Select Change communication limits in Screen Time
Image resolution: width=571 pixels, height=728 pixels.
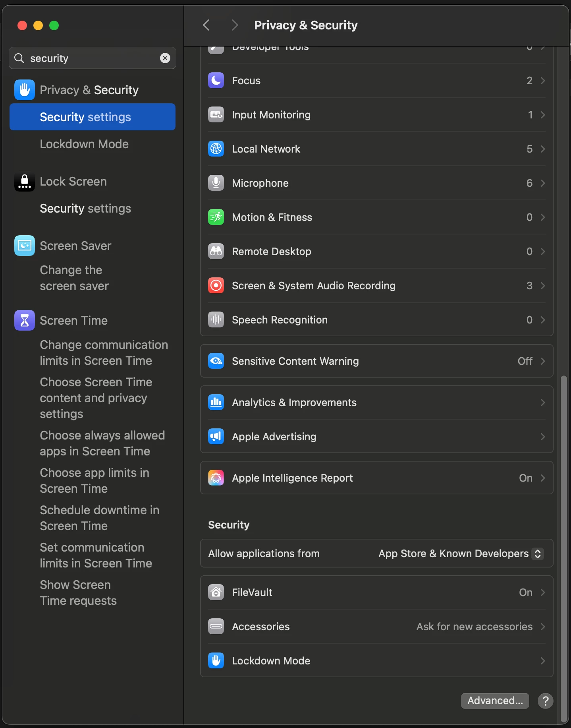click(104, 352)
